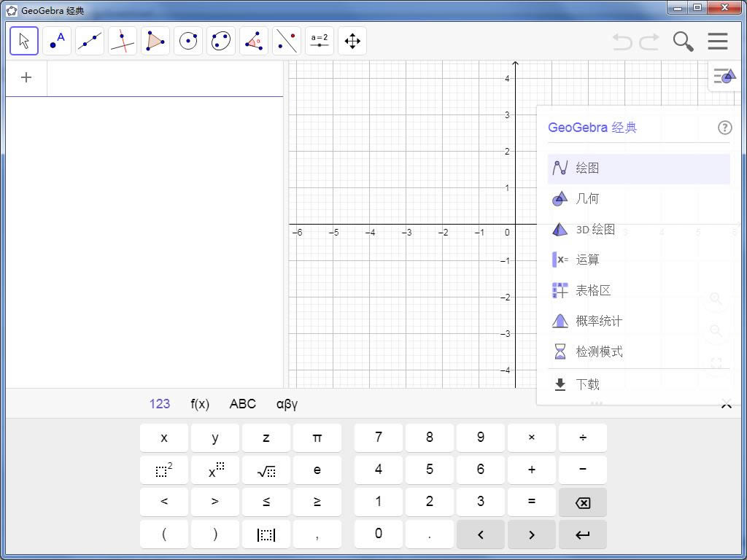Choose 3D 绘图 perspective

pyautogui.click(x=639, y=230)
